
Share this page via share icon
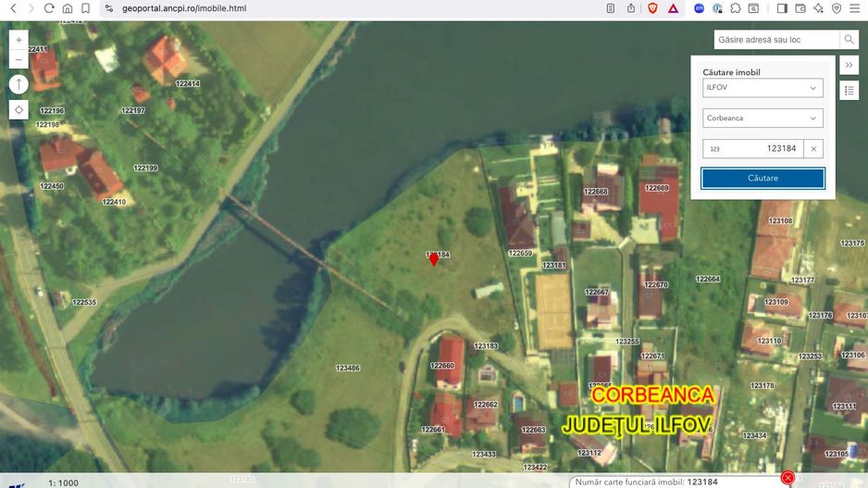point(631,8)
